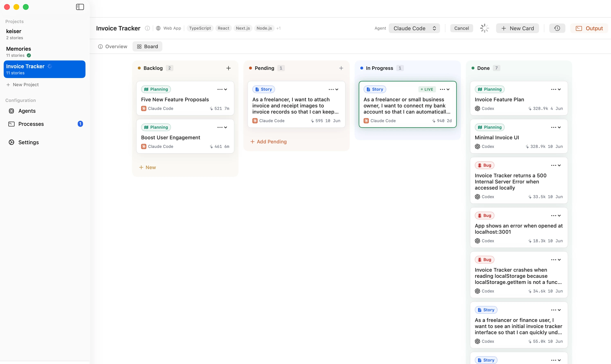Open the Output panel

click(x=589, y=28)
